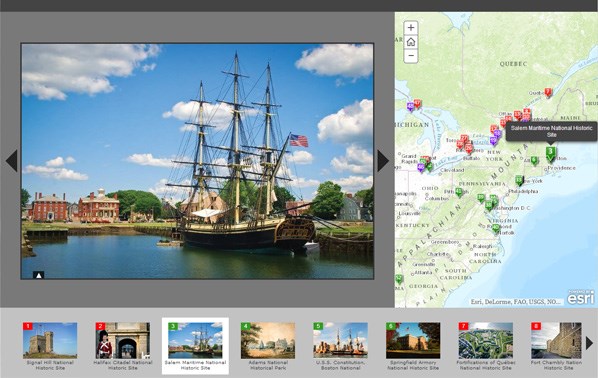Zoom out on the map
The width and height of the screenshot is (598, 378).
click(x=411, y=56)
